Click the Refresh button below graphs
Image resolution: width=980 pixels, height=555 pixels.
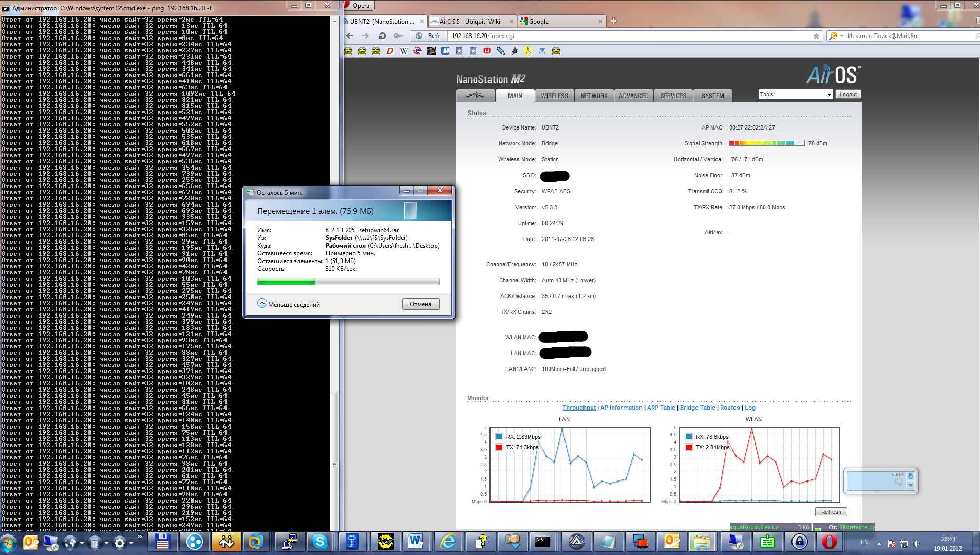831,512
